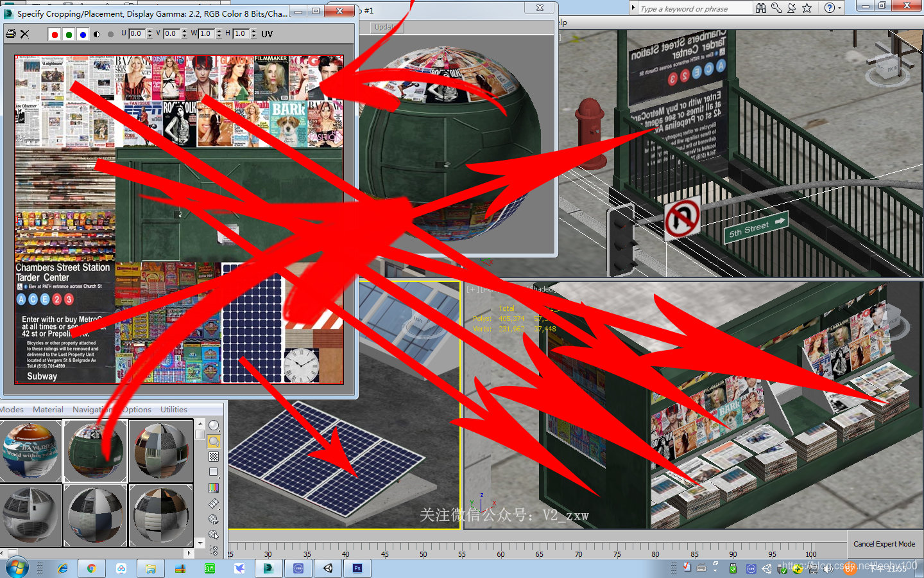
Task: Click the Make Preview film icon
Action: [x=214, y=504]
